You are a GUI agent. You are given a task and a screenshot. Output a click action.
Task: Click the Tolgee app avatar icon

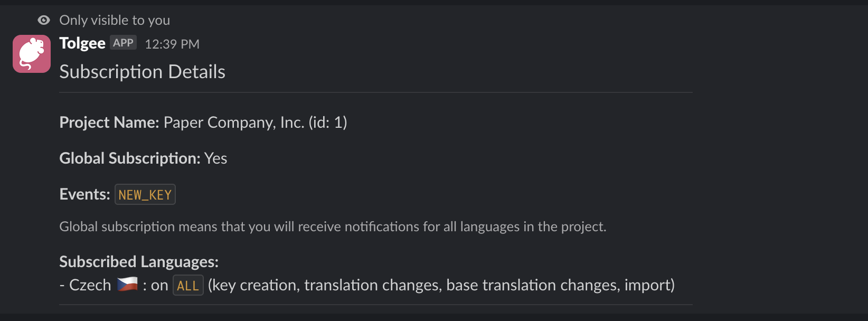pos(32,54)
